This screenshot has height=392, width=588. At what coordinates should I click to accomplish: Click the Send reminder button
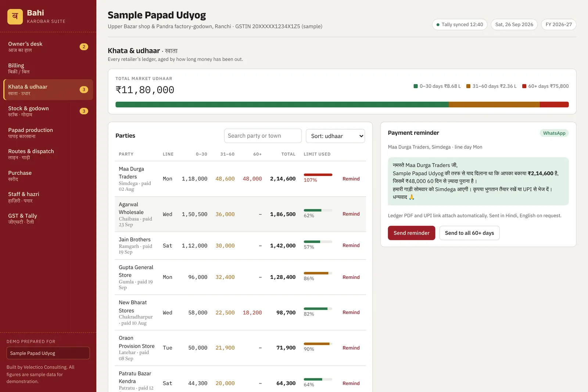412,233
